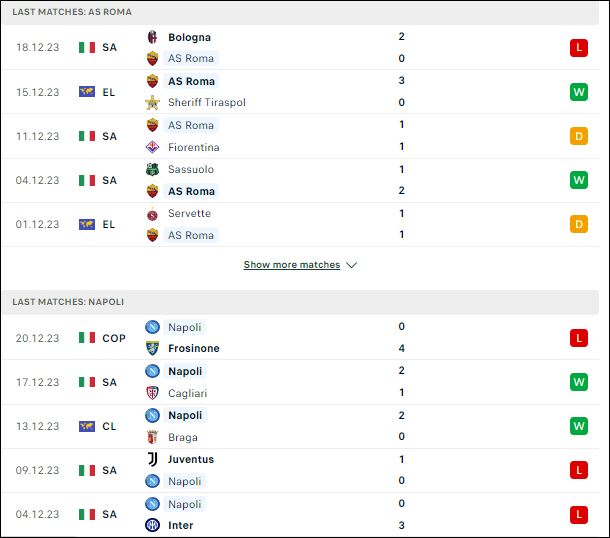Click the Bologna club crest icon
610x538 pixels.
pos(152,37)
